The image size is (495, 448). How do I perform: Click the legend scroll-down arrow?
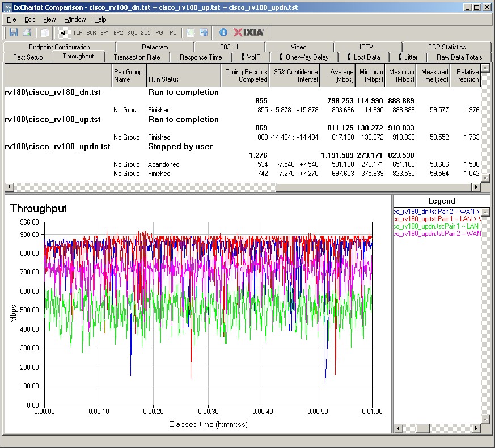[x=485, y=419]
